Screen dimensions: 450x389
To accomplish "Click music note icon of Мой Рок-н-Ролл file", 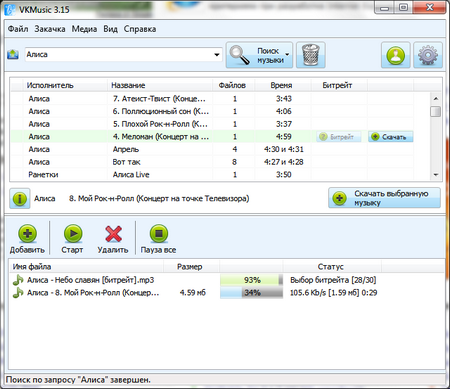I will pyautogui.click(x=18, y=293).
